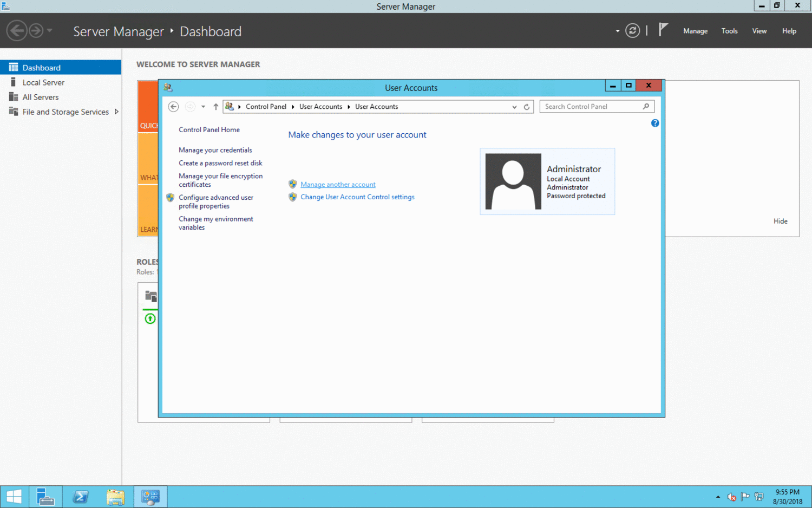
Task: Go to Control Panel Home
Action: 209,129
